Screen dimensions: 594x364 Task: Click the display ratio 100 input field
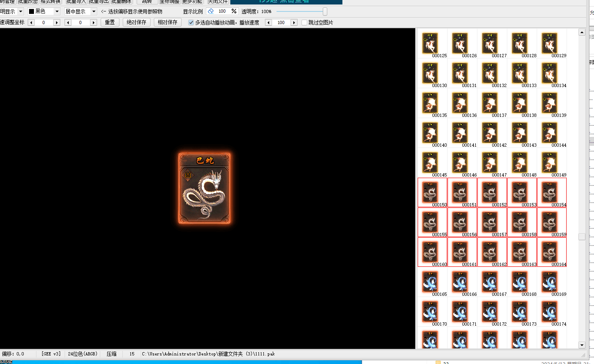(x=222, y=11)
